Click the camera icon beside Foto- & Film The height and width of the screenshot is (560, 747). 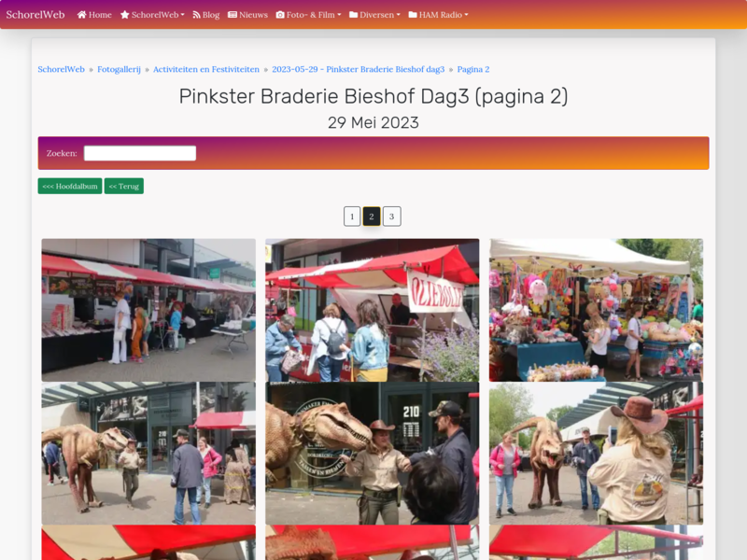pyautogui.click(x=280, y=15)
